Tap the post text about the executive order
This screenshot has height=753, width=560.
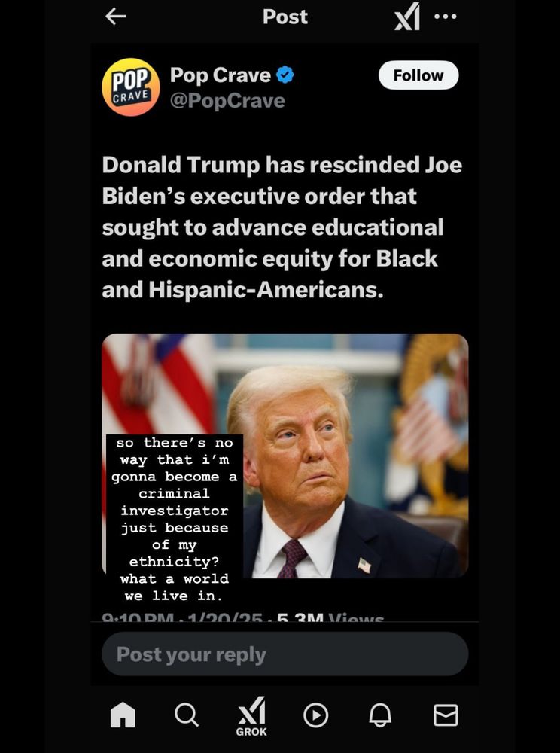[x=282, y=227]
